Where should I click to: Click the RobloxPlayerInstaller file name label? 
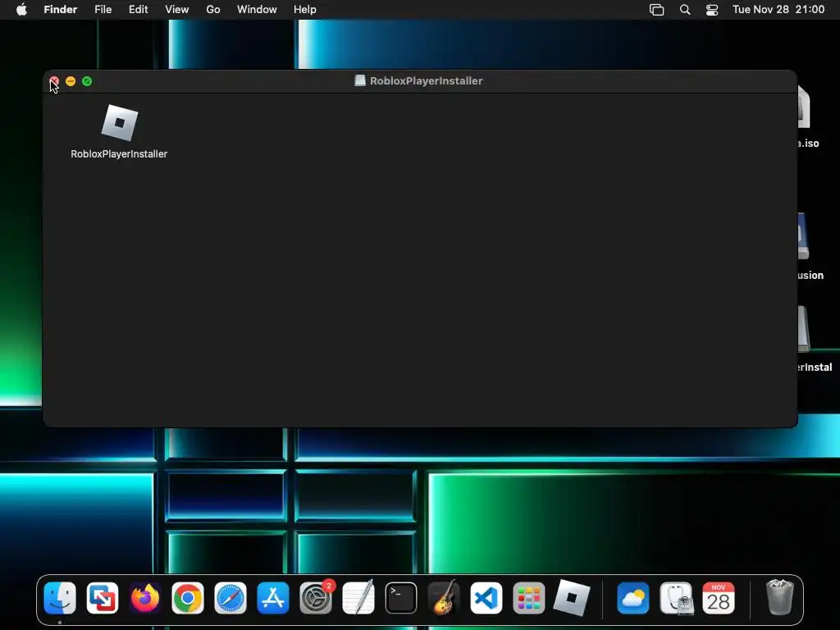[119, 154]
